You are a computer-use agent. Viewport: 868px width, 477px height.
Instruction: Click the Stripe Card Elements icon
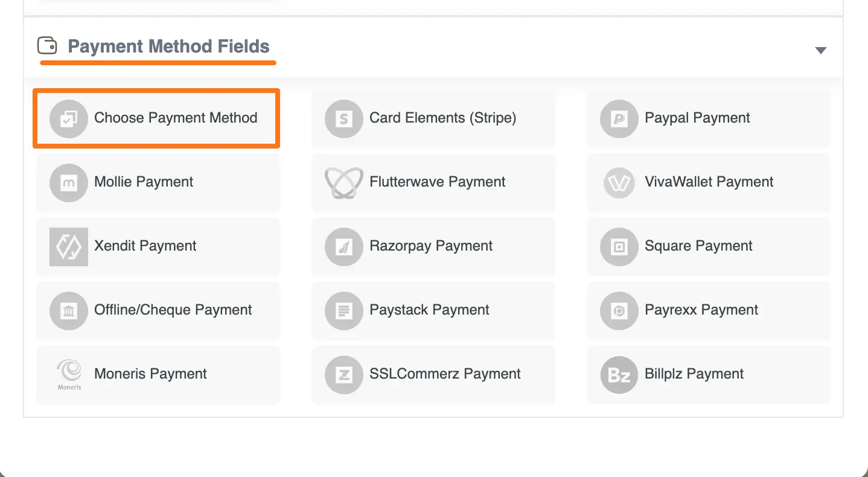[343, 118]
